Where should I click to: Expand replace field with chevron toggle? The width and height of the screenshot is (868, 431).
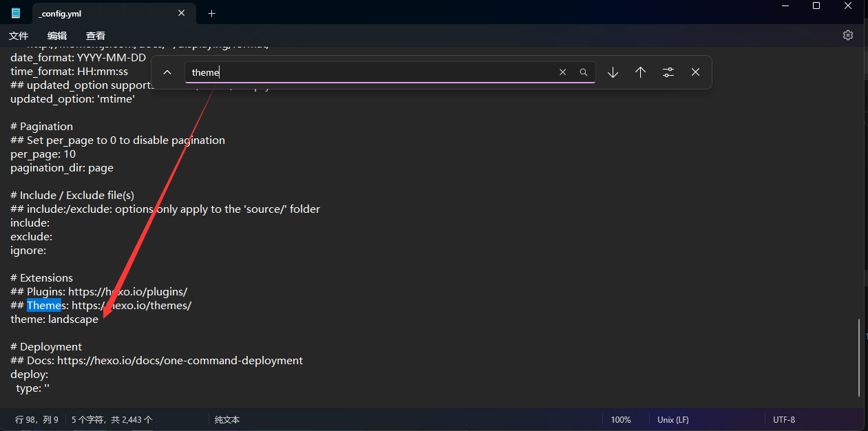(x=167, y=72)
